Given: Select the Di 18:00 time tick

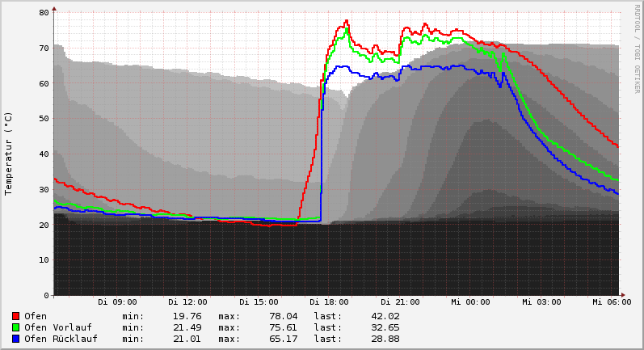Looking at the screenshot, I should coord(329,302).
